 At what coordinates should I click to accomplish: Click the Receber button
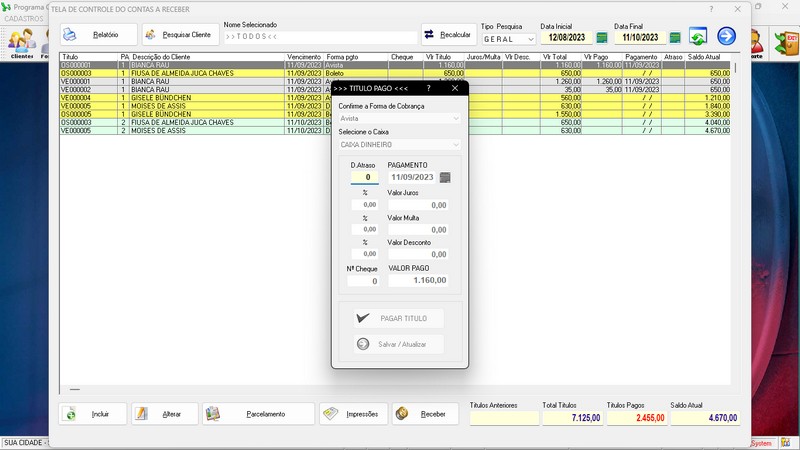(x=425, y=414)
